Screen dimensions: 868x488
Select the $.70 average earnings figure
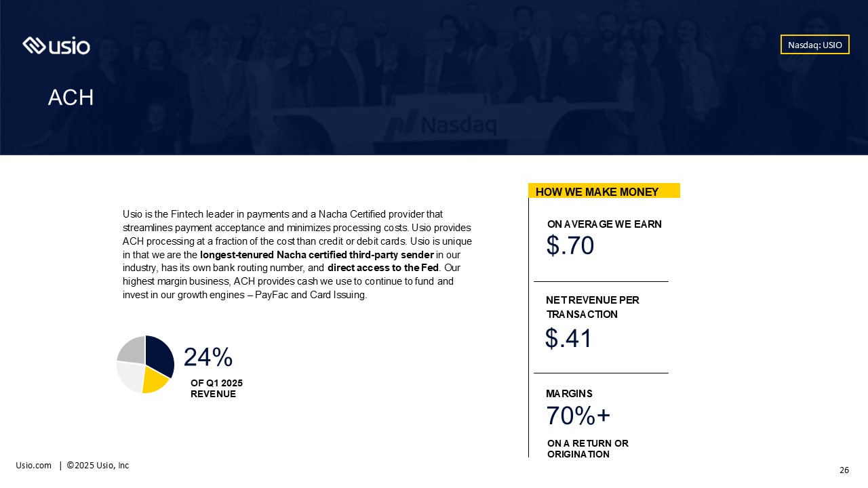pos(570,245)
